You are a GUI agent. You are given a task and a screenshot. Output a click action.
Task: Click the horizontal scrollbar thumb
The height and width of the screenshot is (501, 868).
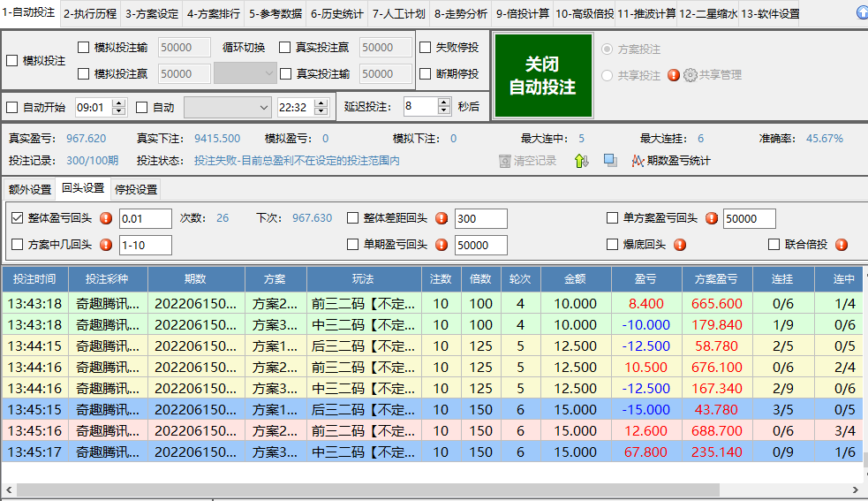point(368,490)
